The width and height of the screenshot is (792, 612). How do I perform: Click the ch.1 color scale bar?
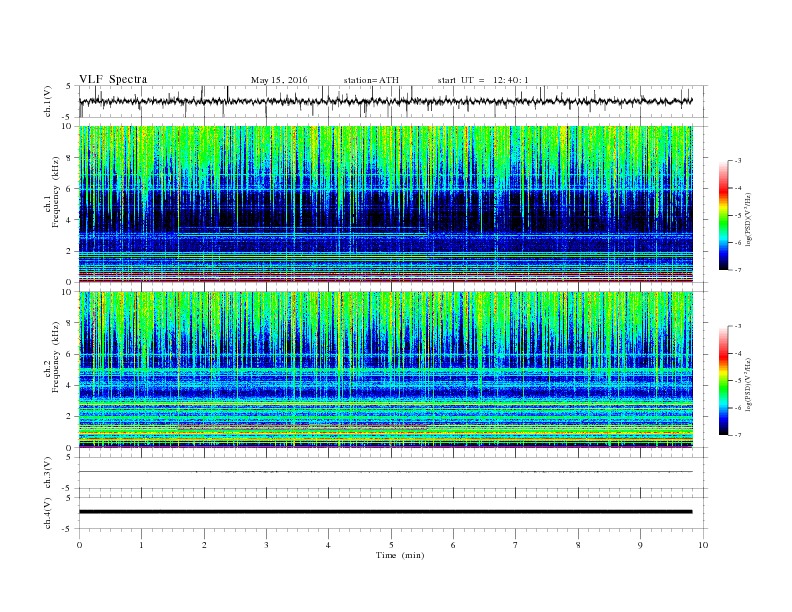coord(723,215)
